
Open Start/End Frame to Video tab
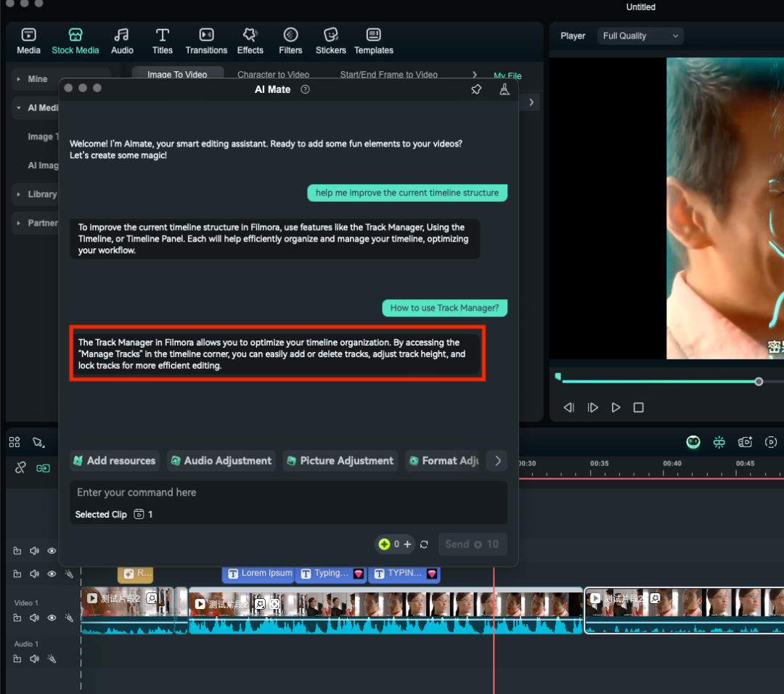point(388,74)
